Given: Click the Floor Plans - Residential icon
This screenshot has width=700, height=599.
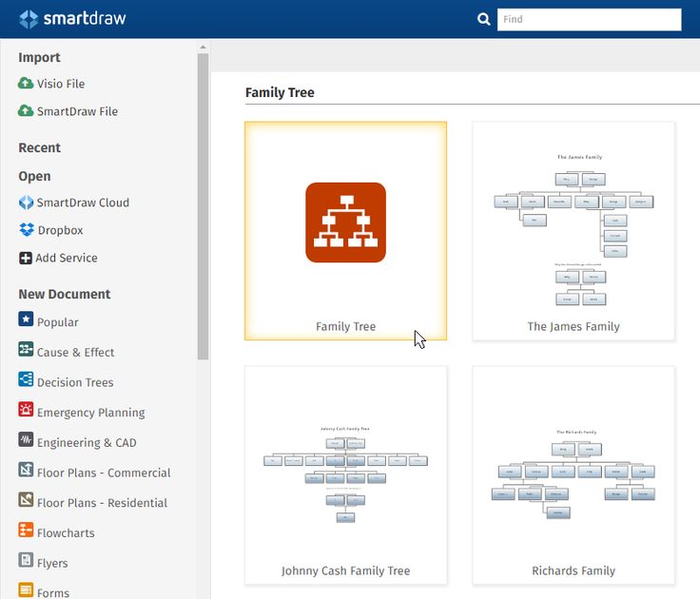Looking at the screenshot, I should click(26, 499).
